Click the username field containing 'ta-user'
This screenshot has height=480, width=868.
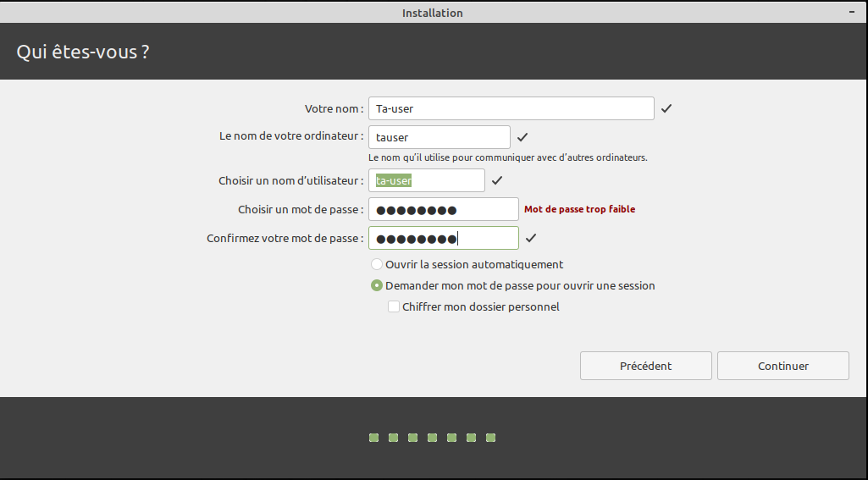(x=426, y=180)
